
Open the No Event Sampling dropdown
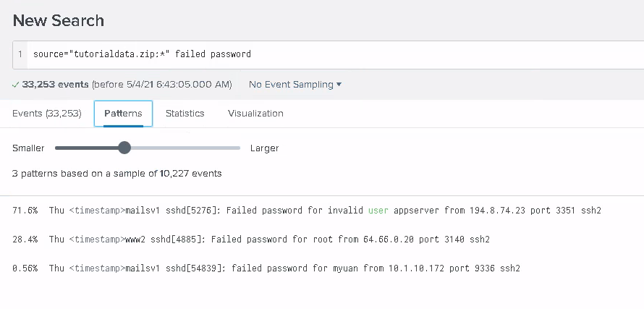coord(295,85)
